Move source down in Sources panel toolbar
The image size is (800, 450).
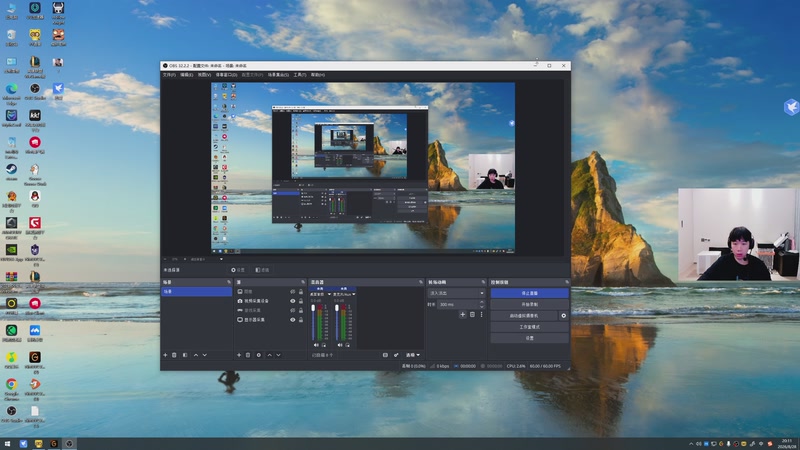(x=278, y=355)
